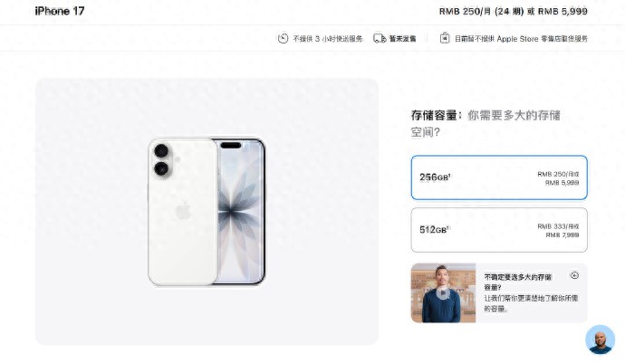Viewport: 625px width, 364px height.
Task: Click the iPhone 17 page title
Action: [x=60, y=11]
